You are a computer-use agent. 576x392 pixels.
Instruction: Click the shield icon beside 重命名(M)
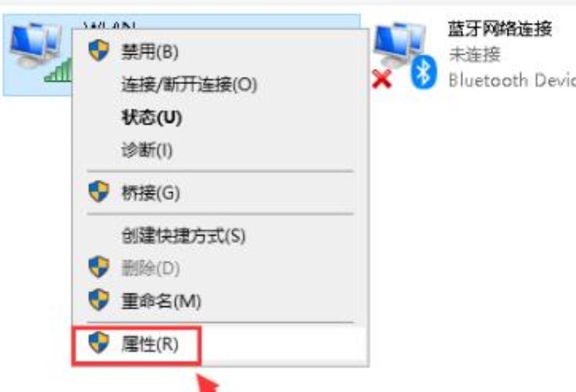tap(99, 299)
